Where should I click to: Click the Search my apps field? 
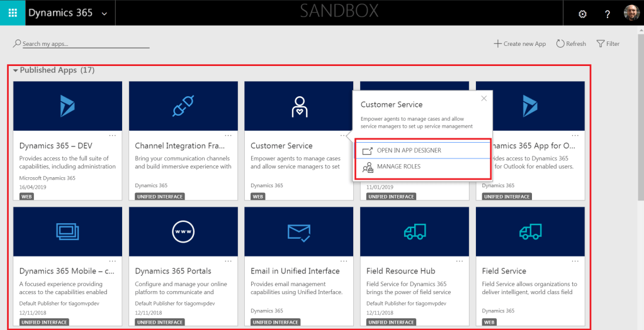click(x=85, y=44)
